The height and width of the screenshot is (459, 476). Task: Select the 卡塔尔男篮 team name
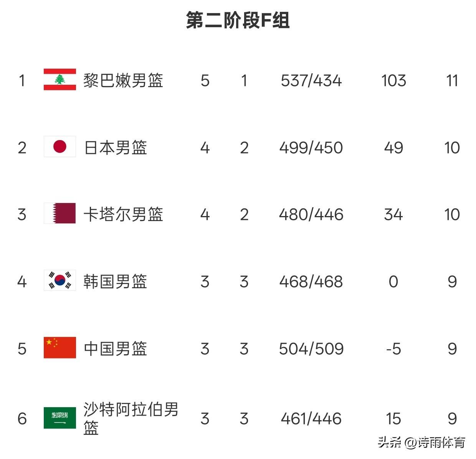point(123,214)
